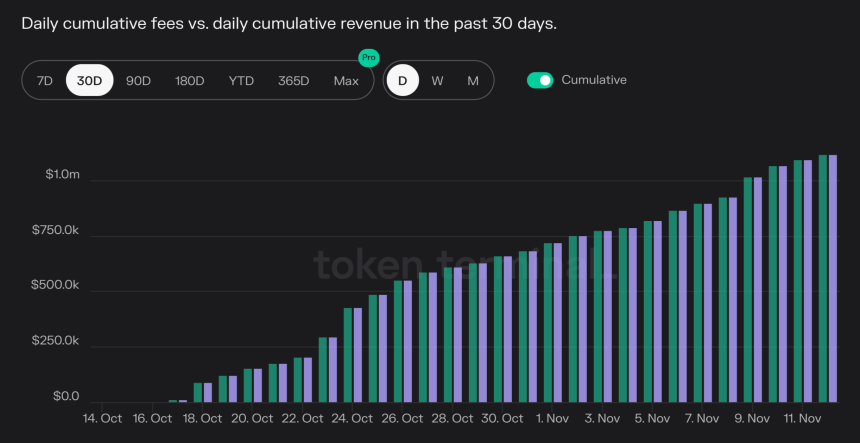Click the purple bar for 1. Nov
Screen dimensions: 860x443
pos(558,322)
